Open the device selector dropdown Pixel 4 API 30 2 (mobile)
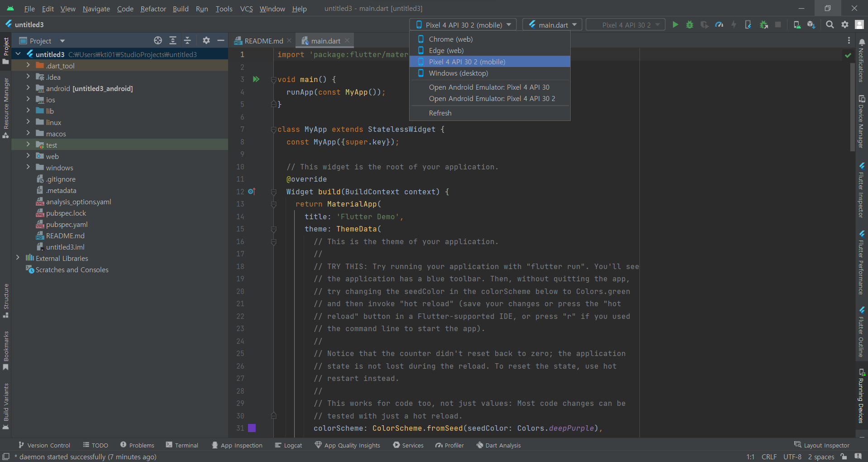868x462 pixels. 464,25
